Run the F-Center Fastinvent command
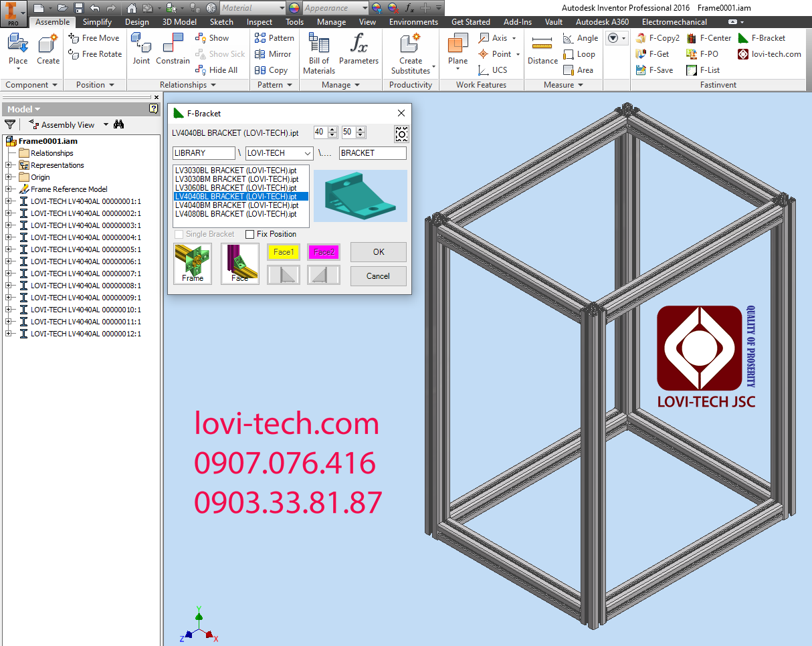Screen dimensions: 812x646 pos(709,38)
